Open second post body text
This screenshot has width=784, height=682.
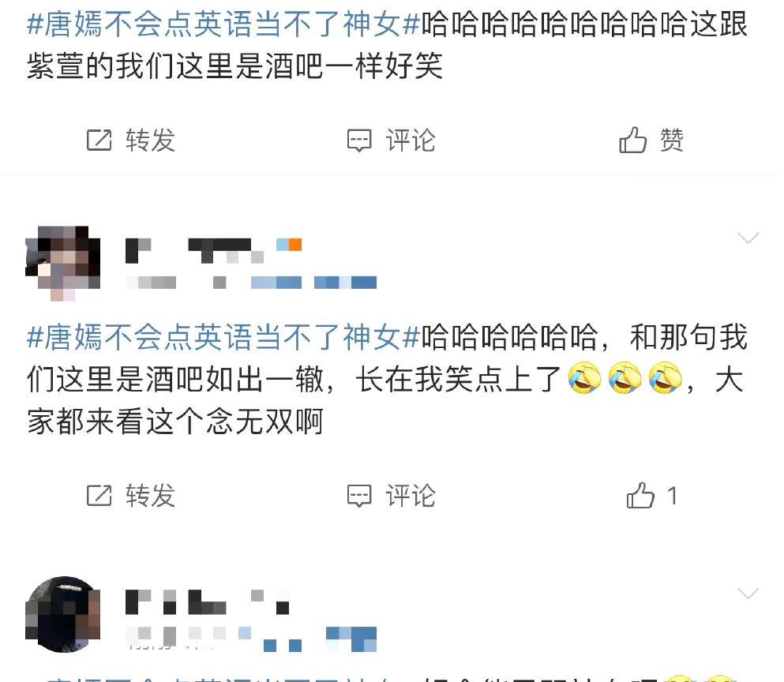pyautogui.click(x=387, y=379)
